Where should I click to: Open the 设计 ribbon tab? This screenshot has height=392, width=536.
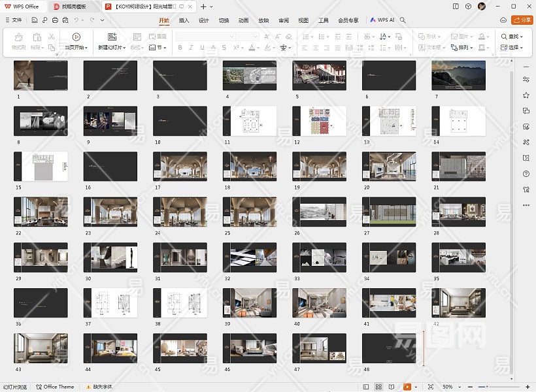click(203, 20)
